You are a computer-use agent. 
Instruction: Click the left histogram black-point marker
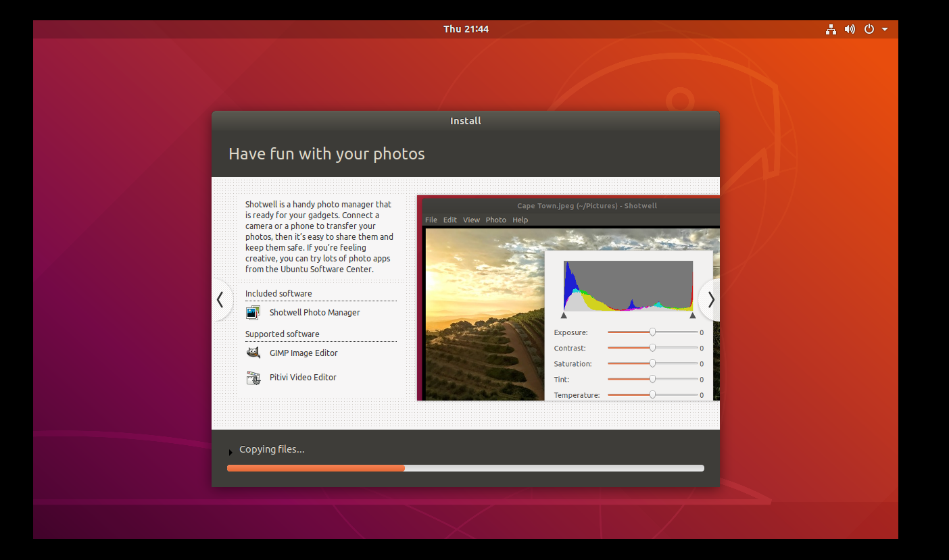click(x=564, y=315)
